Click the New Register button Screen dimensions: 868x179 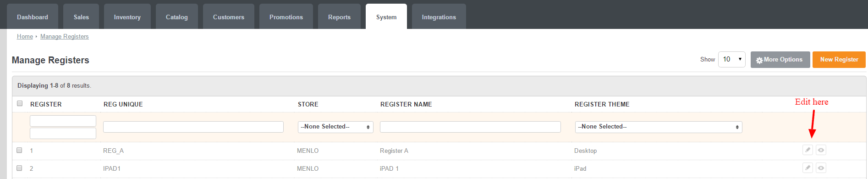point(839,60)
